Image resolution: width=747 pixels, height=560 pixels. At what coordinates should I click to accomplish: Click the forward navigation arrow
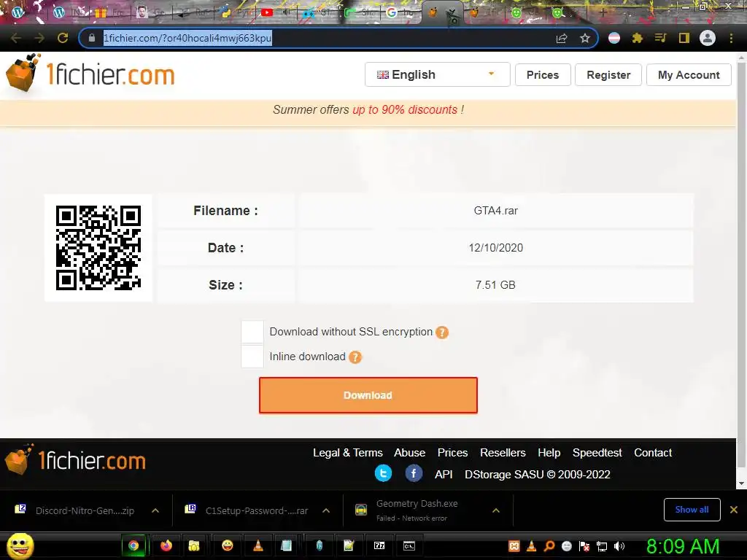tap(39, 38)
